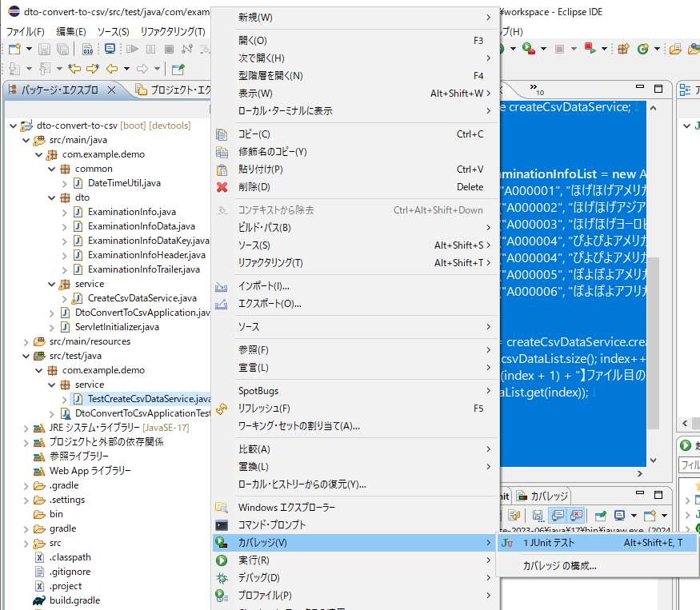Open a new console using the console icon
700x610 pixels.
[649, 516]
